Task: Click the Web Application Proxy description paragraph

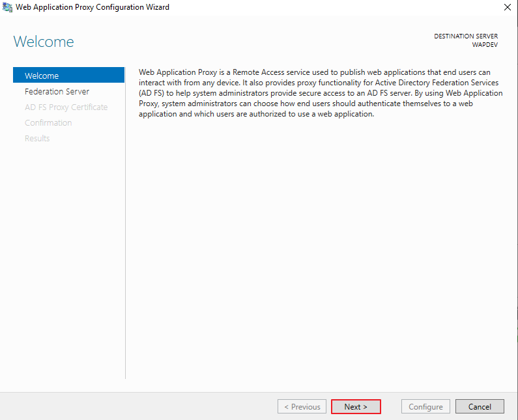Action: tap(321, 92)
